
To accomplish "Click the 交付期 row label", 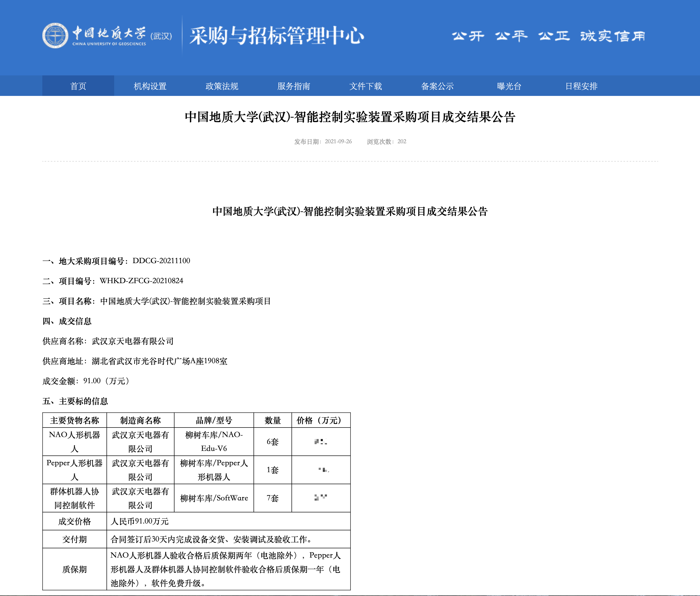I will tap(75, 539).
